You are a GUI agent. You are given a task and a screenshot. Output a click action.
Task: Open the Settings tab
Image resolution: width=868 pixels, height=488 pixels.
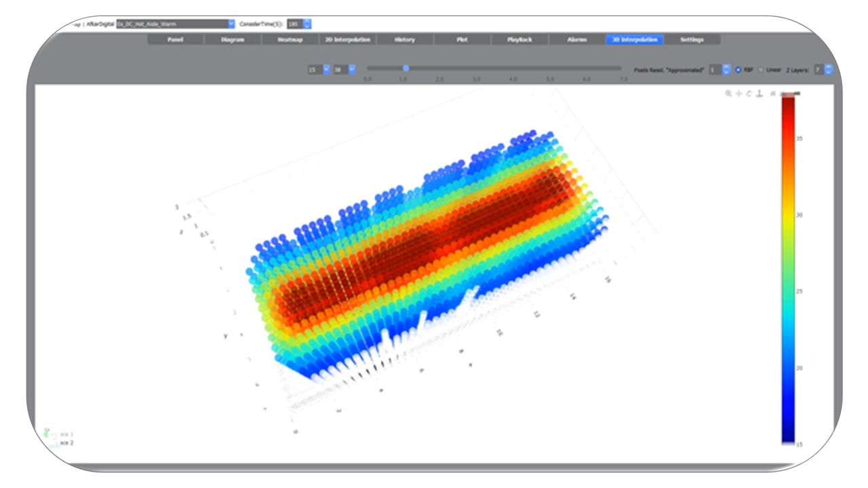pos(692,40)
